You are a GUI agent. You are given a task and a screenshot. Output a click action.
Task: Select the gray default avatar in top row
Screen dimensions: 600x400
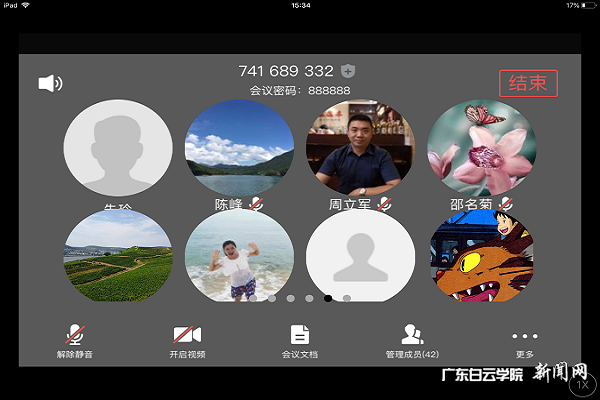pos(118,150)
